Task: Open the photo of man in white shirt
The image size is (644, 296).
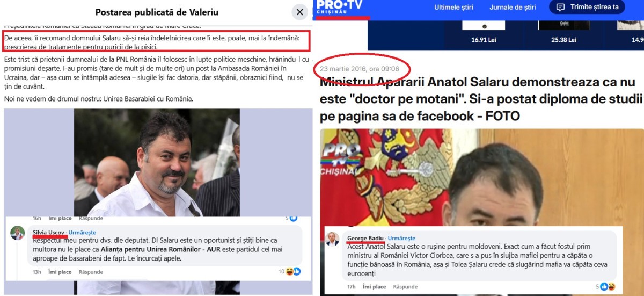Action: click(x=157, y=162)
